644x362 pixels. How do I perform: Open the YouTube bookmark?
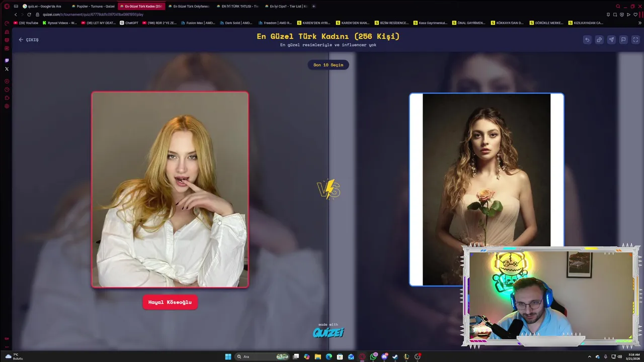click(x=26, y=23)
